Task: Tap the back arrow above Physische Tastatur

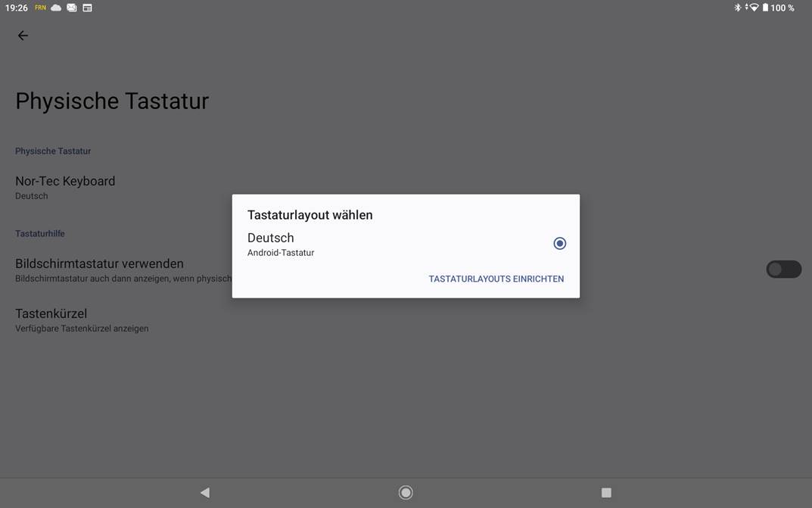Action: (23, 36)
